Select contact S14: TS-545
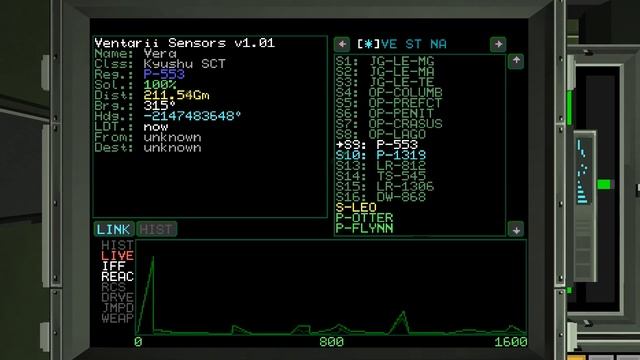Screen dimensions: 640x360 (x=381, y=176)
